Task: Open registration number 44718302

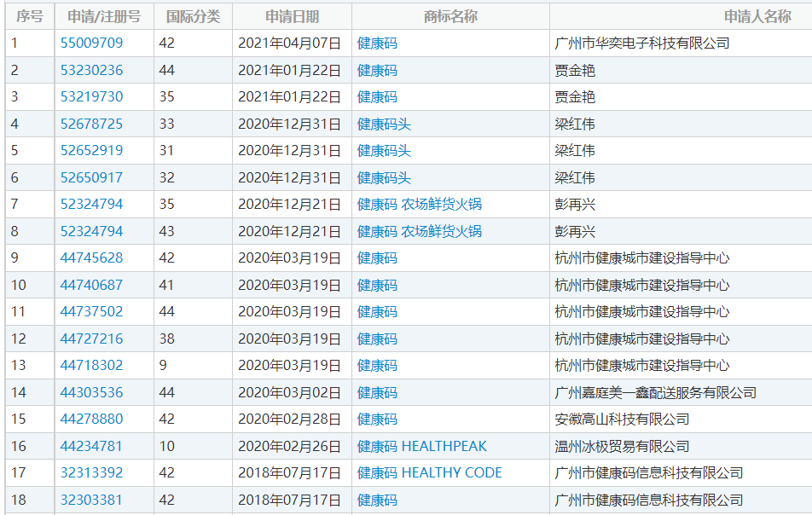Action: click(x=91, y=366)
